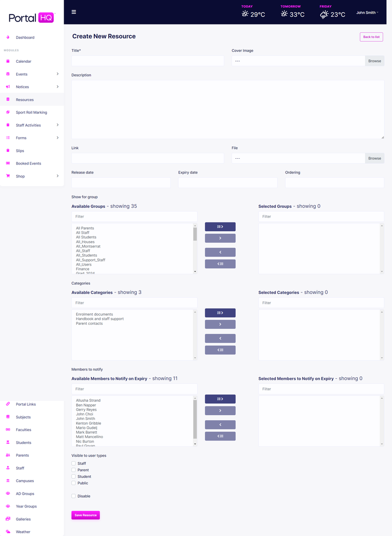Viewport: 392px width, 536px height.
Task: Click the Title input field
Action: tap(147, 60)
